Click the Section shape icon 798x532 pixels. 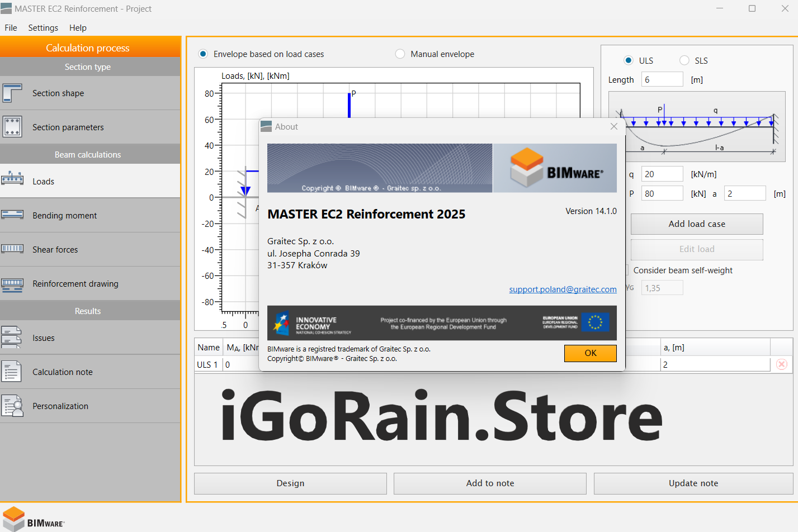[12, 93]
